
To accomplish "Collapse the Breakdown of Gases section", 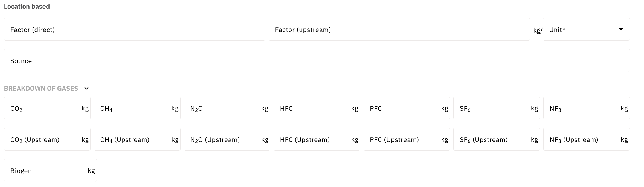I will click(x=86, y=88).
